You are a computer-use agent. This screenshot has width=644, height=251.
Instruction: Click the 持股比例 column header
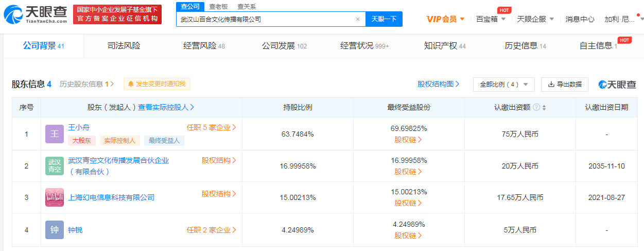(298, 107)
